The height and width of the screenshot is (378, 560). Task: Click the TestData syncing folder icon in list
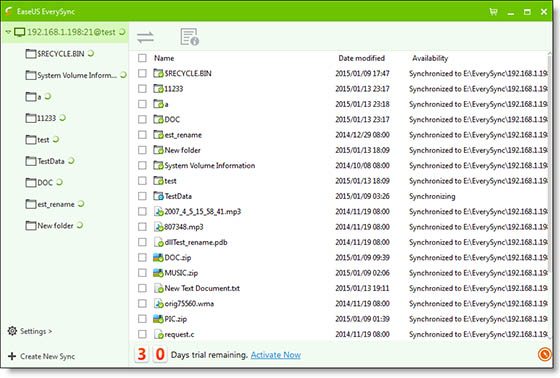point(158,196)
